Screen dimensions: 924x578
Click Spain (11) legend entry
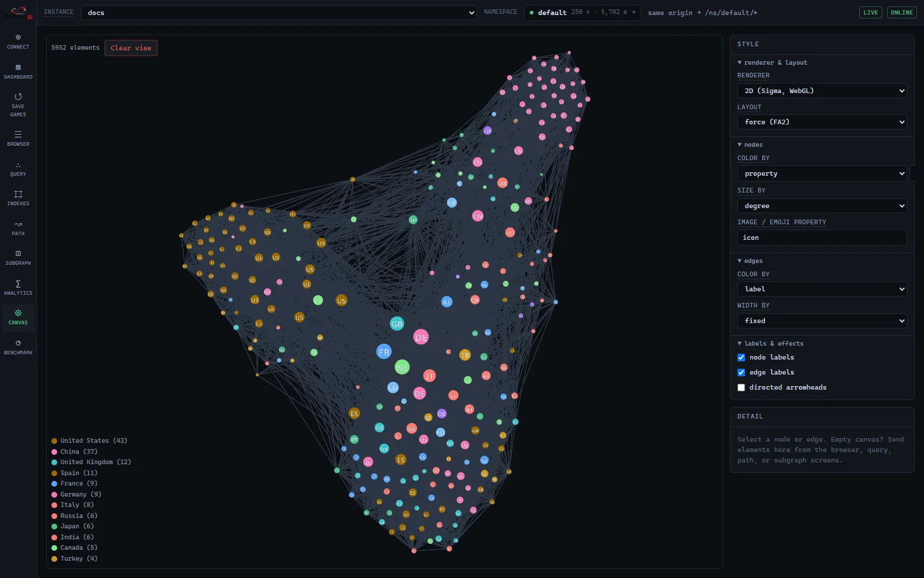coord(74,473)
